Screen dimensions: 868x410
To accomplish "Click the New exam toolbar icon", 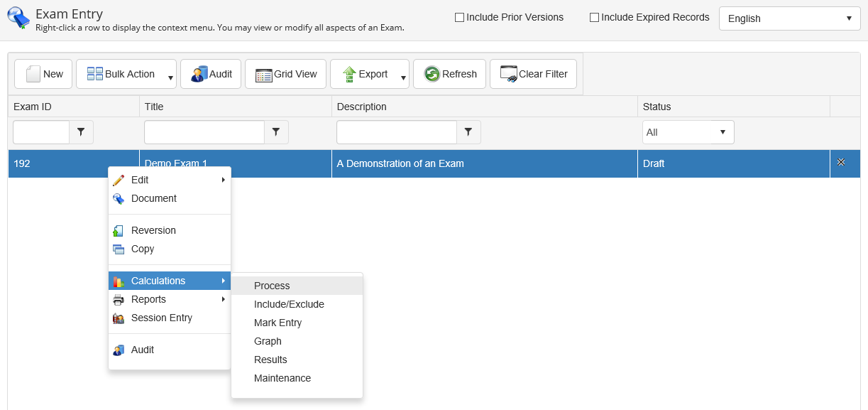I will click(x=33, y=74).
